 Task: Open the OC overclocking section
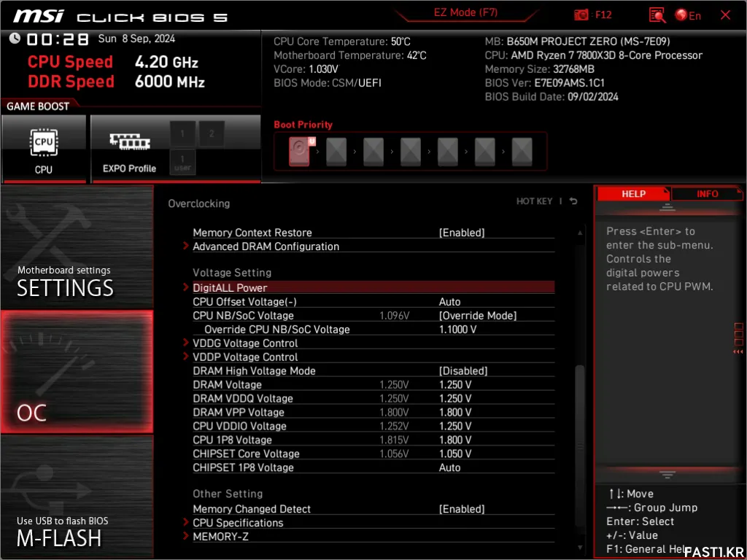77,372
